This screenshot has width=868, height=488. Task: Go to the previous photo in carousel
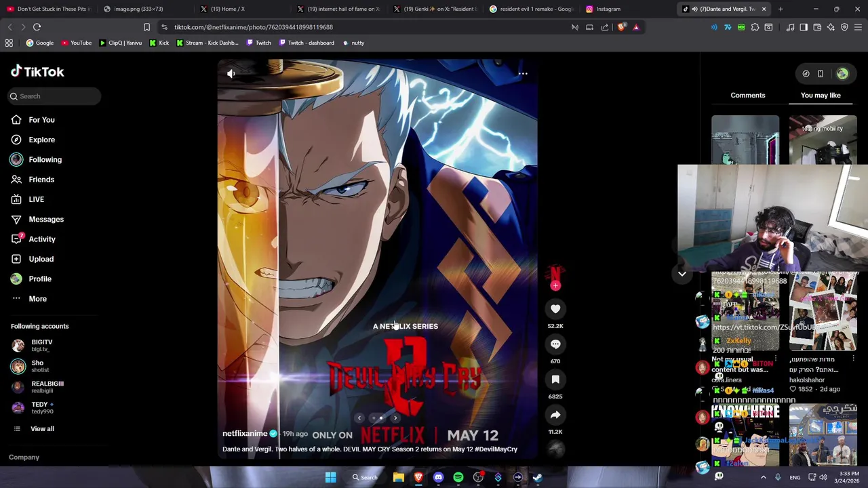tap(359, 418)
